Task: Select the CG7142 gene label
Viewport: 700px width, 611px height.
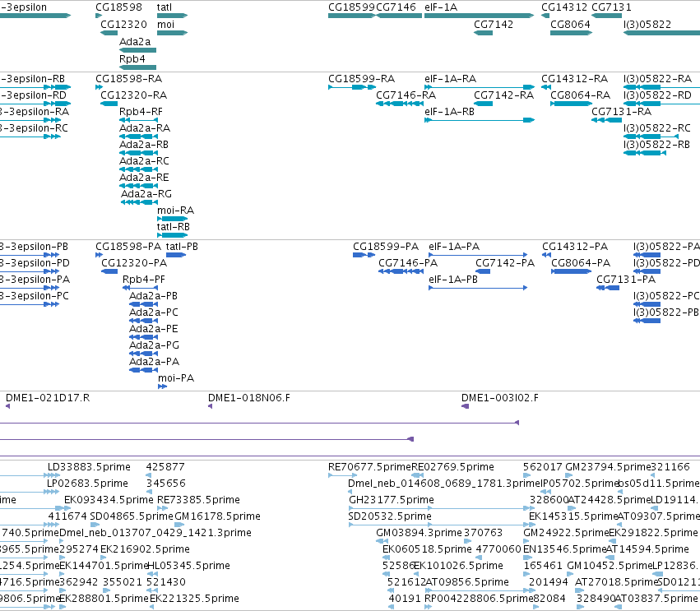Action: (x=494, y=24)
